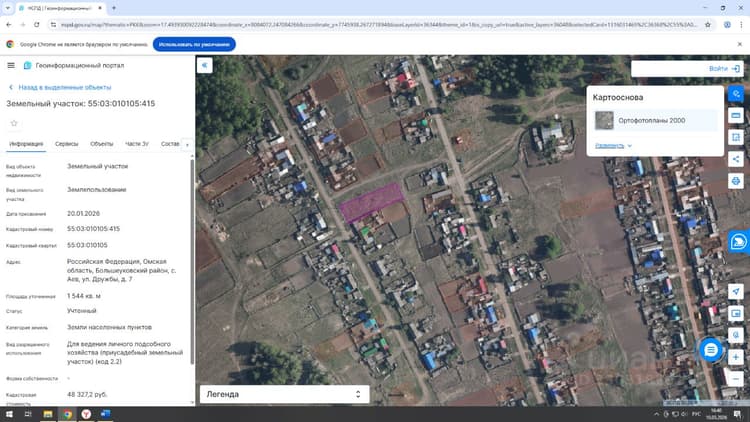
Task: Activate the area selection tool
Action: tap(736, 137)
